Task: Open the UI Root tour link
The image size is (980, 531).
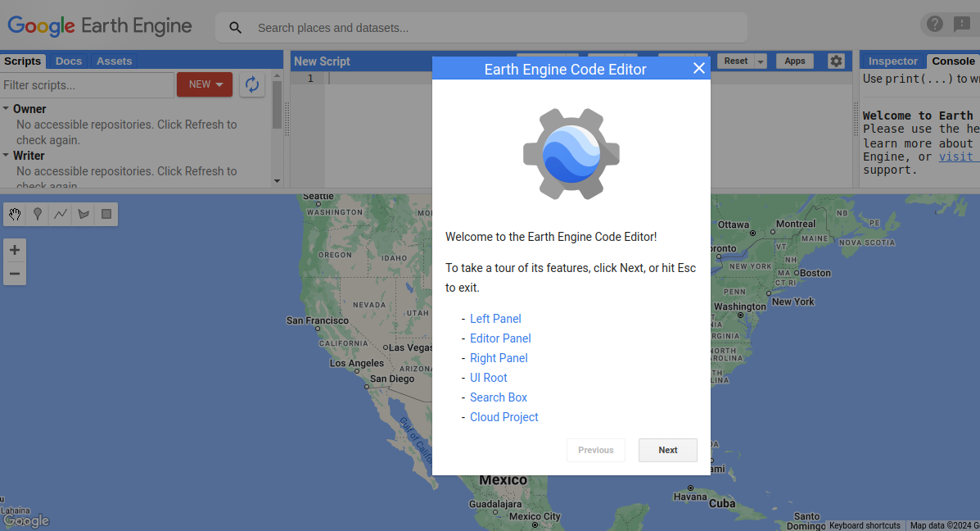Action: click(x=489, y=378)
